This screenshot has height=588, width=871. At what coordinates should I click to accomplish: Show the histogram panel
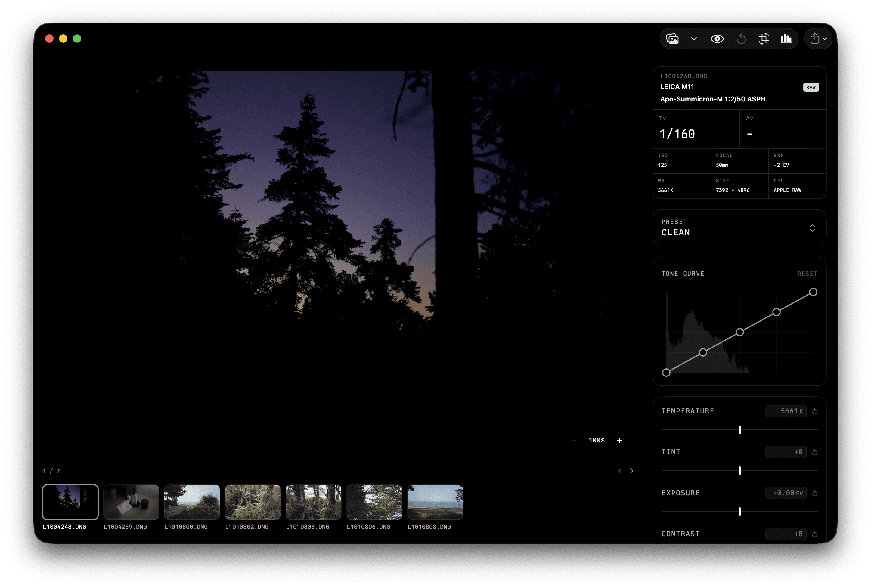(x=786, y=39)
